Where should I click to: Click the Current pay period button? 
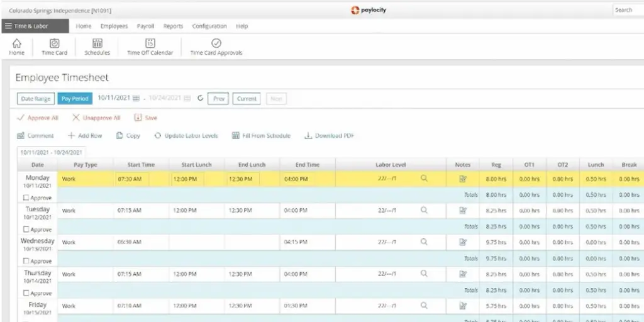pos(247,99)
